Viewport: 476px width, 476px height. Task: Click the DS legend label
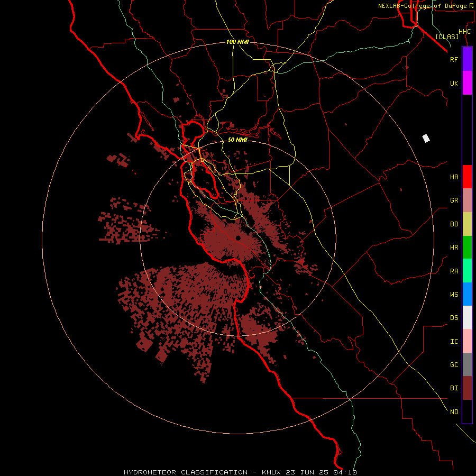[x=454, y=318]
